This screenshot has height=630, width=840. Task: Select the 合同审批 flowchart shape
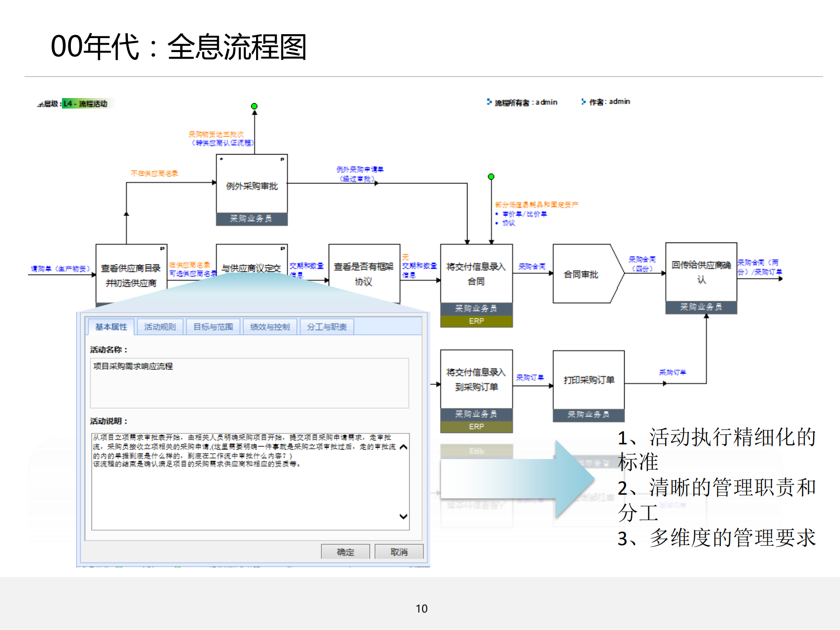click(582, 274)
